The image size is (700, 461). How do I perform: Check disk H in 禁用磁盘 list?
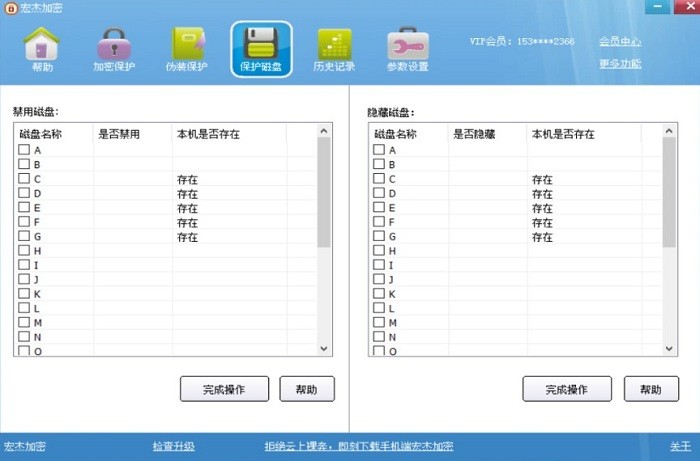(x=24, y=250)
